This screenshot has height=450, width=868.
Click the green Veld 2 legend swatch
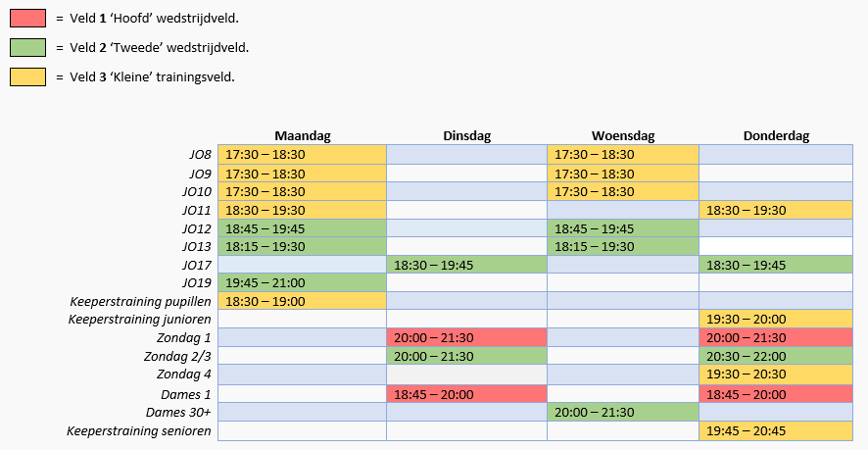[27, 47]
